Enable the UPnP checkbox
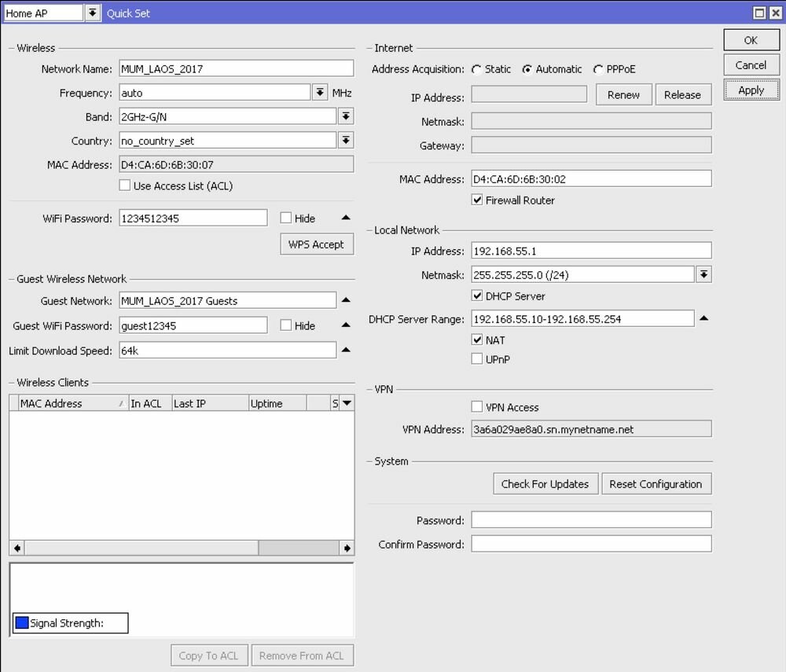The height and width of the screenshot is (672, 786). [477, 359]
